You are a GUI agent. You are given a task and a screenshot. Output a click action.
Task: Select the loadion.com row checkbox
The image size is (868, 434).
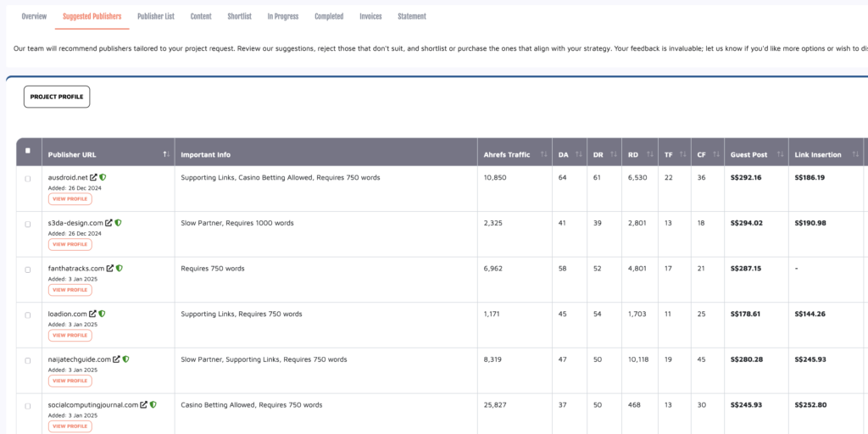click(28, 315)
